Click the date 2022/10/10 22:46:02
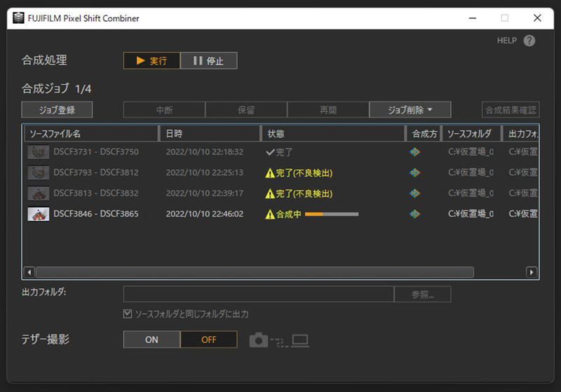 205,214
